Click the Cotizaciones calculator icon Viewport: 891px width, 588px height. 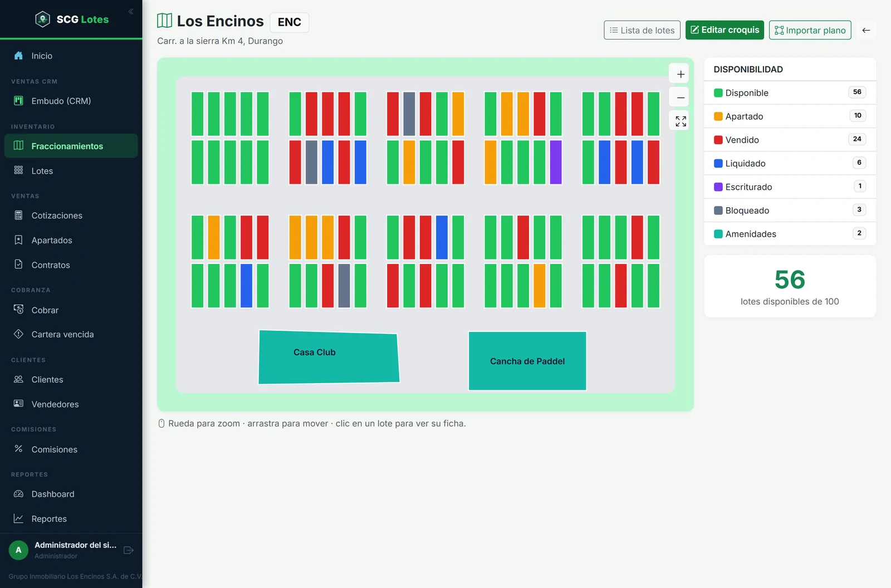[x=18, y=215]
